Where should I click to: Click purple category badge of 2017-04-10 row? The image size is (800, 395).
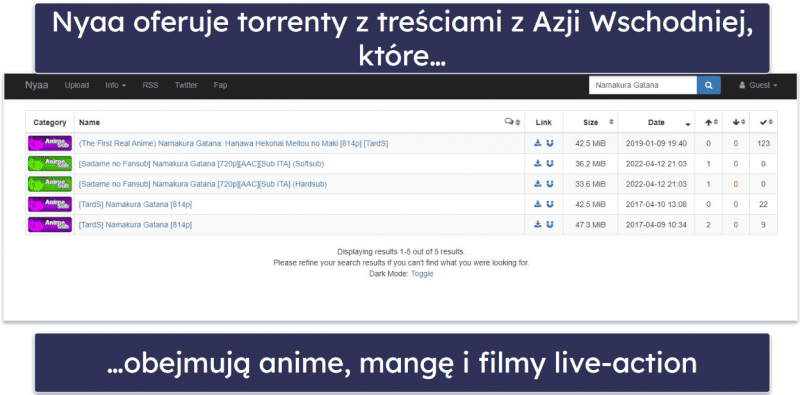50,204
